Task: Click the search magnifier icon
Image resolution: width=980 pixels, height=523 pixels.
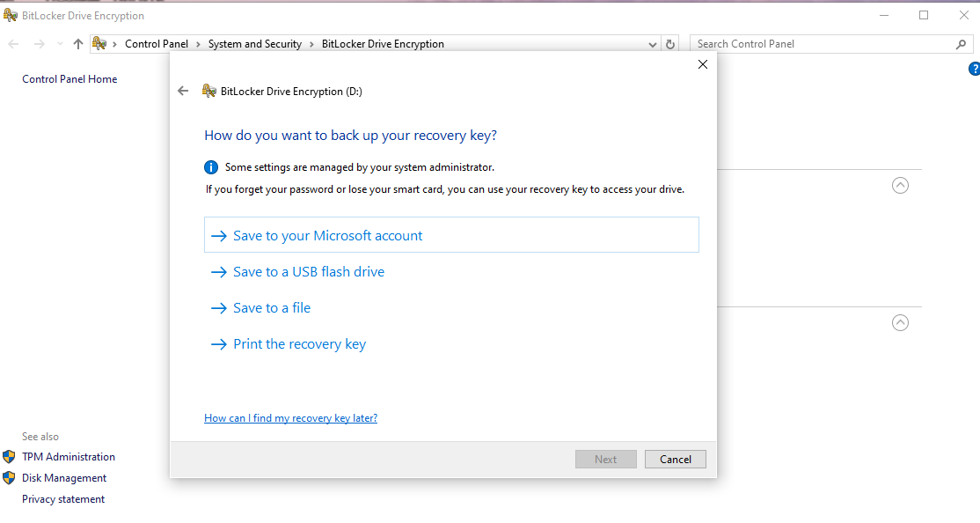Action: [962, 44]
